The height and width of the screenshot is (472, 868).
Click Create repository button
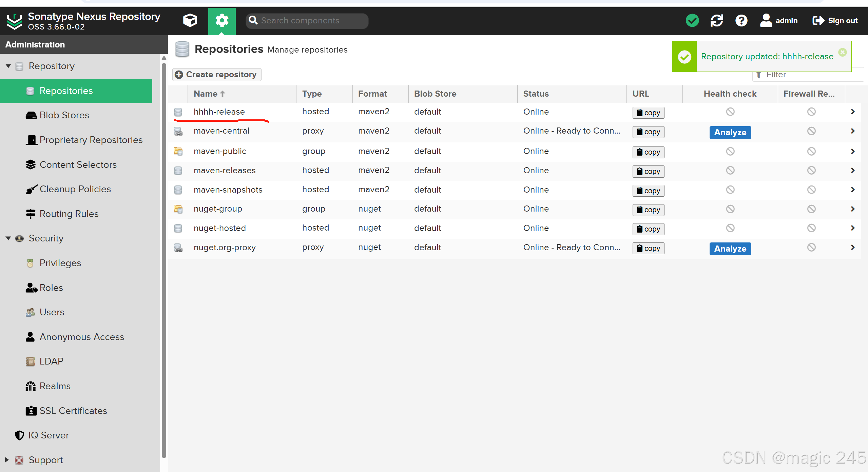click(x=217, y=75)
